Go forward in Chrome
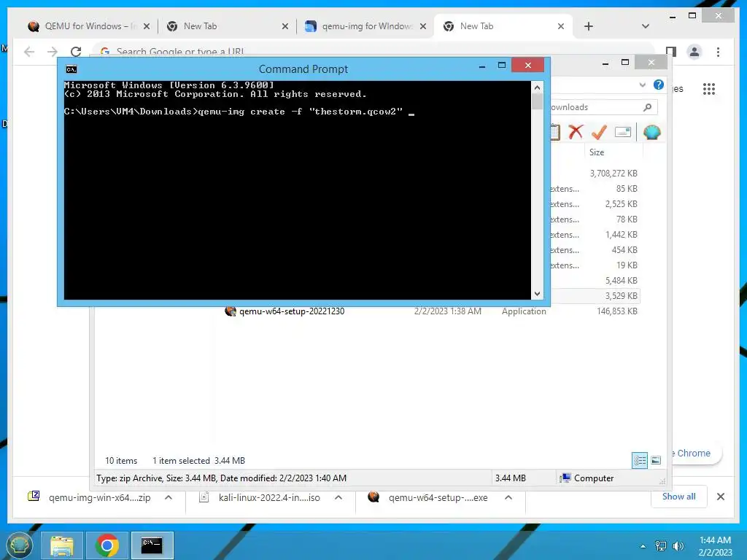The width and height of the screenshot is (747, 560). pyautogui.click(x=53, y=52)
